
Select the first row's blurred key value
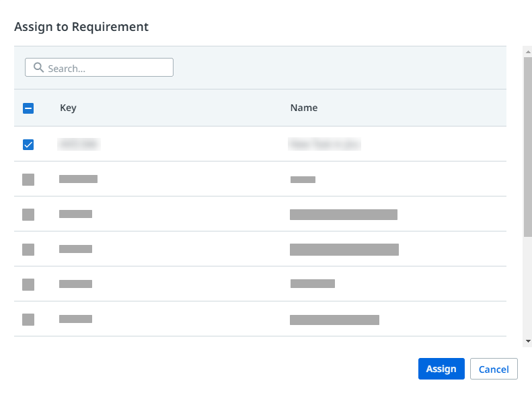coord(79,144)
